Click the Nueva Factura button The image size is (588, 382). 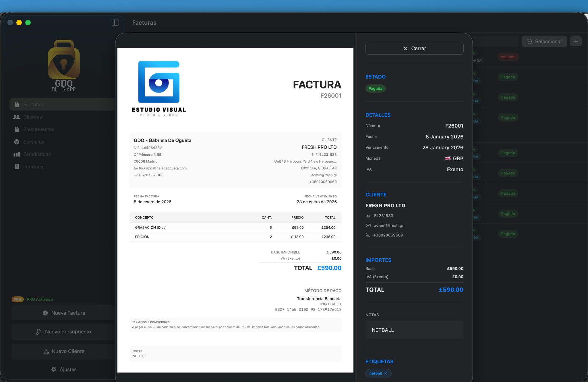point(63,313)
